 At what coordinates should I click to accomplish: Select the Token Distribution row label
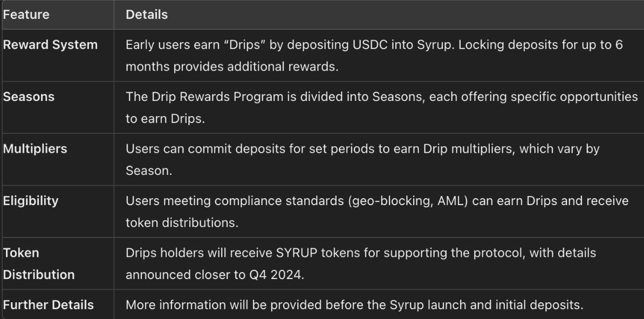tap(39, 263)
